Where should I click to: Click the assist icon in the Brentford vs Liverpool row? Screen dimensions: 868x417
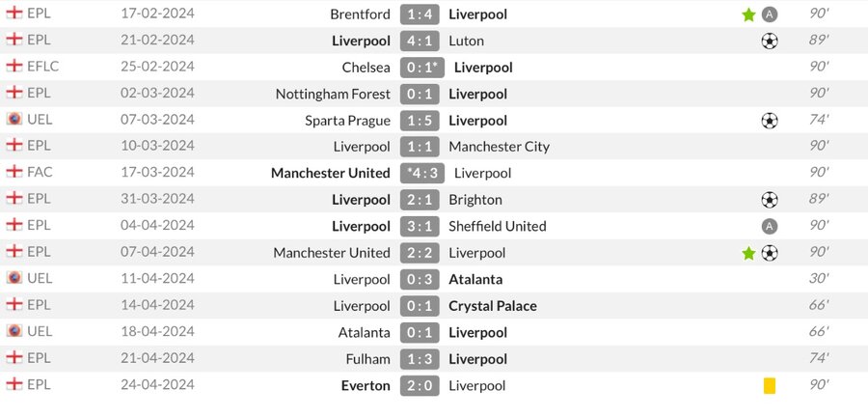[770, 14]
